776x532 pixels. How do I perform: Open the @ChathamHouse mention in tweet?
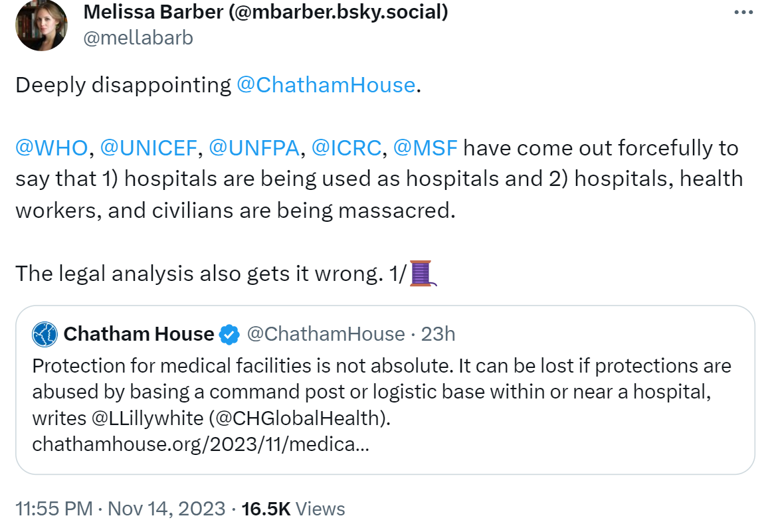326,85
